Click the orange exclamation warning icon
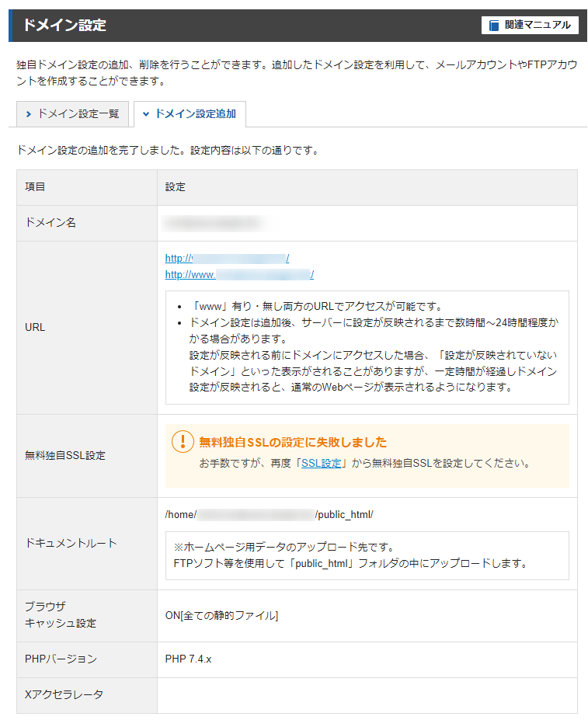The image size is (588, 720). pos(183,441)
